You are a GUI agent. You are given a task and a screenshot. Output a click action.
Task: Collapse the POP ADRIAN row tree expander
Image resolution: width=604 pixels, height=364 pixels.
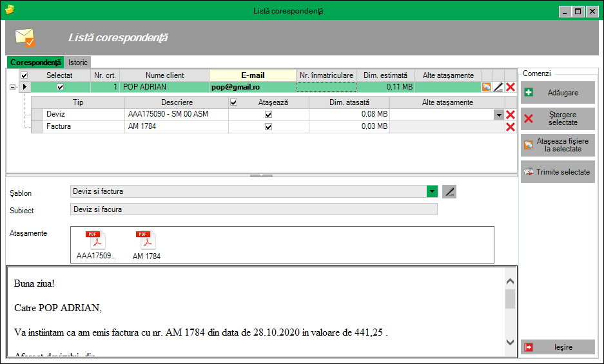pyautogui.click(x=12, y=88)
